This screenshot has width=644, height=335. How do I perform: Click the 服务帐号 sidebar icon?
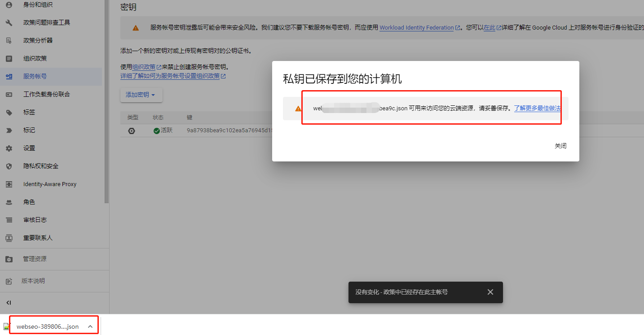tap(9, 77)
